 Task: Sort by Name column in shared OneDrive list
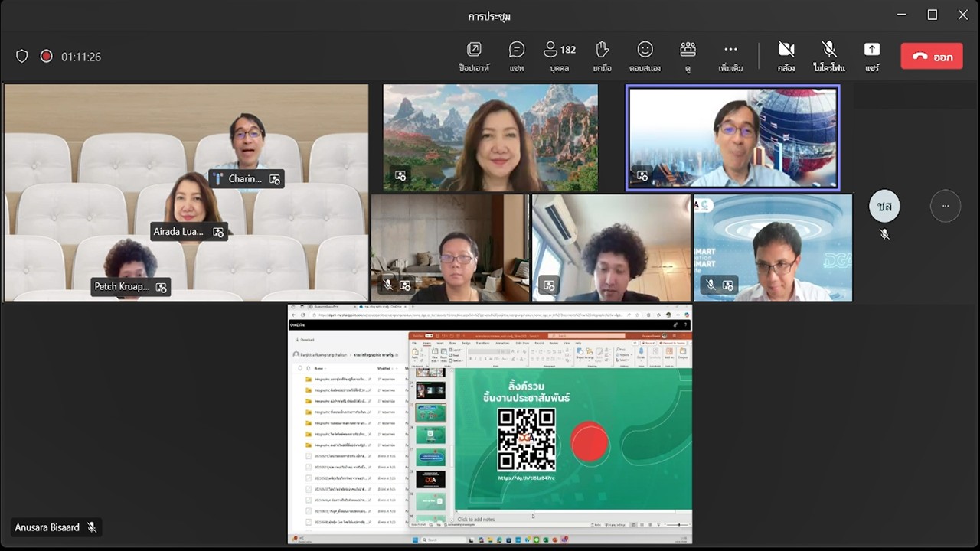[x=318, y=367]
